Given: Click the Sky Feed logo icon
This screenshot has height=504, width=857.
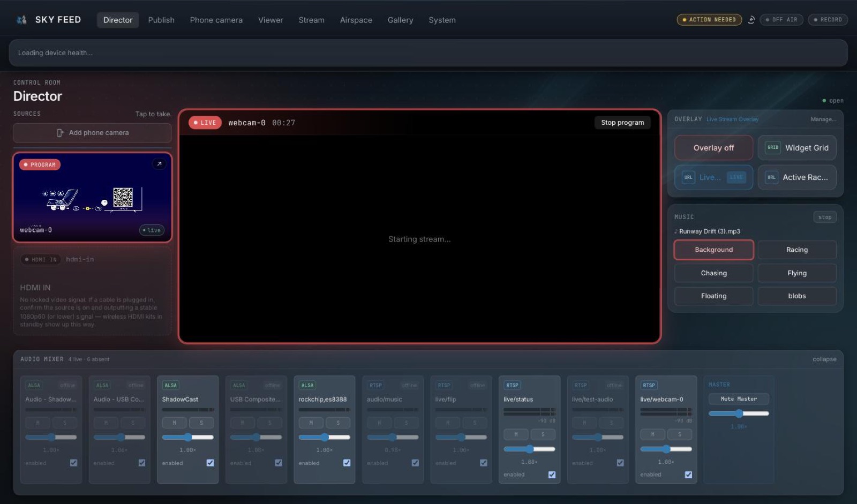Looking at the screenshot, I should pyautogui.click(x=22, y=20).
